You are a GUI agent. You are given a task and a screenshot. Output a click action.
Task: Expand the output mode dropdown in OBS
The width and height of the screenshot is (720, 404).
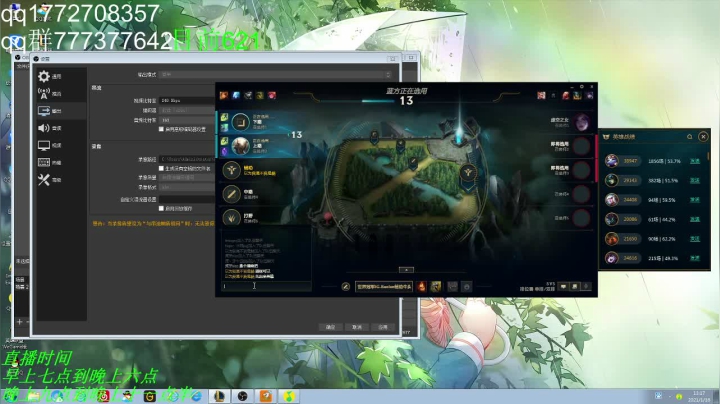(x=276, y=74)
